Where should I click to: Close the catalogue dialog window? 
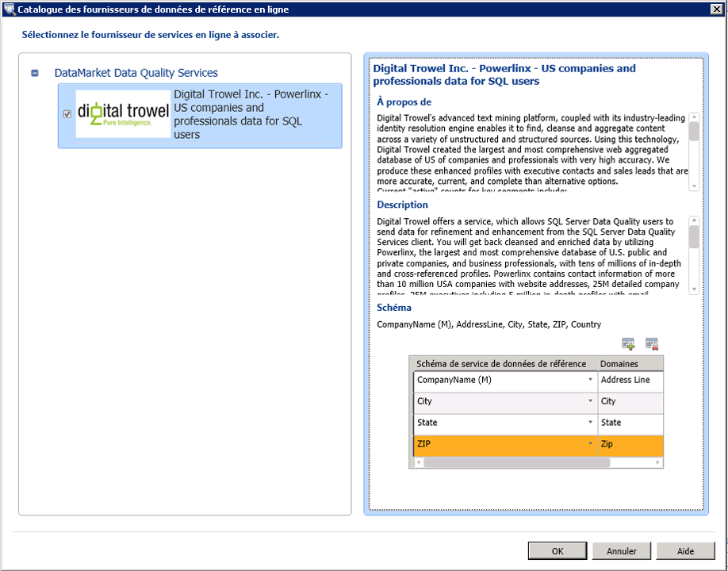coord(716,10)
